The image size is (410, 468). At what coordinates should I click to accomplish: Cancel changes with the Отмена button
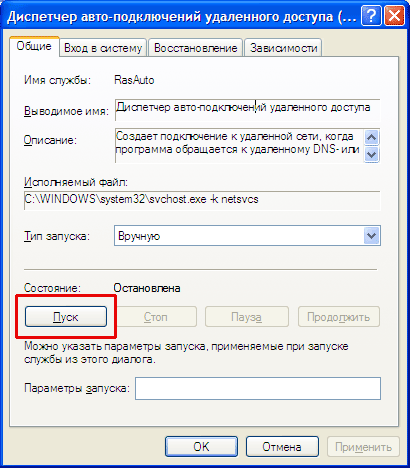click(282, 447)
